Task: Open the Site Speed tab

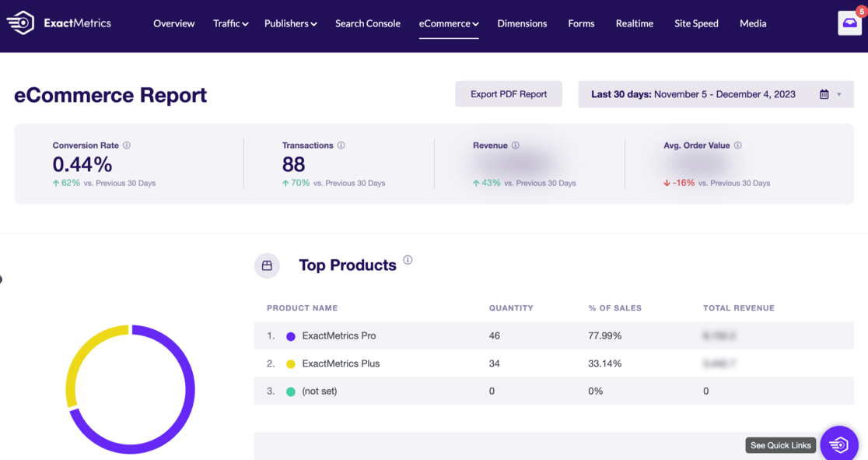Action: click(696, 23)
